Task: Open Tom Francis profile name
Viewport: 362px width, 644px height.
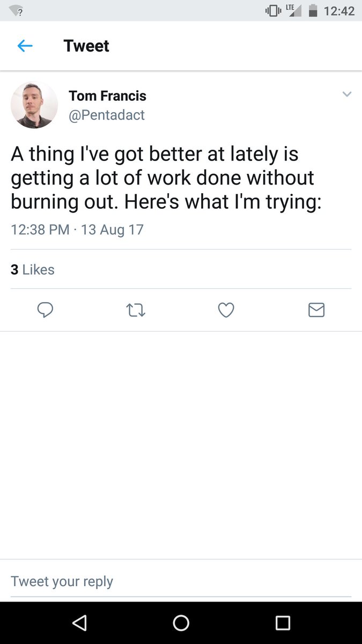Action: [107, 96]
